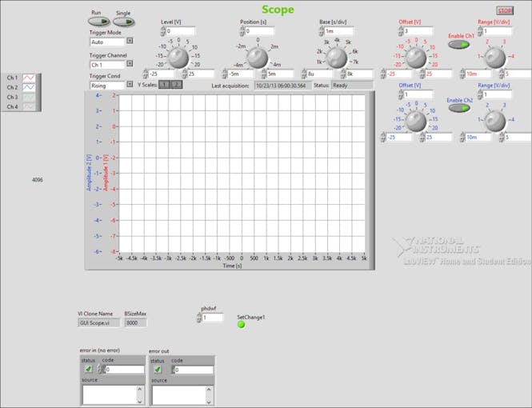Open the Trigger Mode dropdown arrow
This screenshot has width=532, height=408.
click(x=130, y=41)
